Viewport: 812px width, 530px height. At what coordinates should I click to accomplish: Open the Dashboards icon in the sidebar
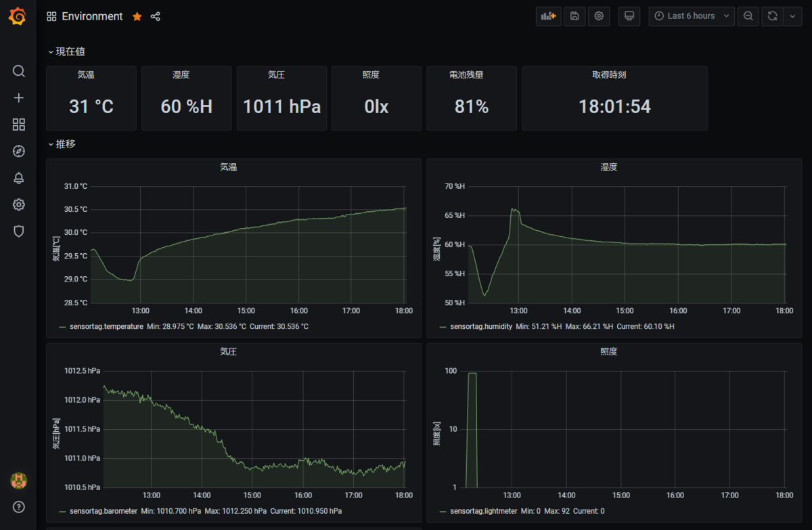point(19,125)
